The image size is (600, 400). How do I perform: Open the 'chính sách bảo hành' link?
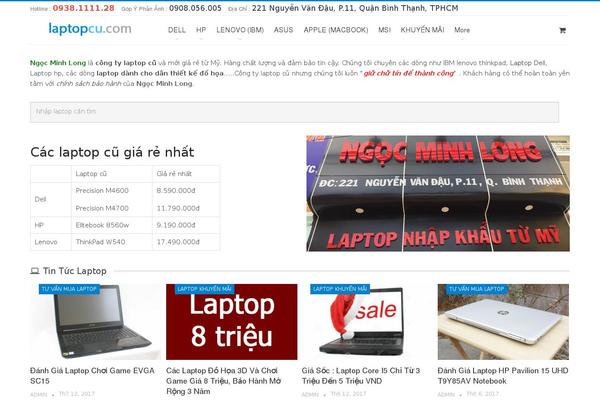click(x=89, y=83)
